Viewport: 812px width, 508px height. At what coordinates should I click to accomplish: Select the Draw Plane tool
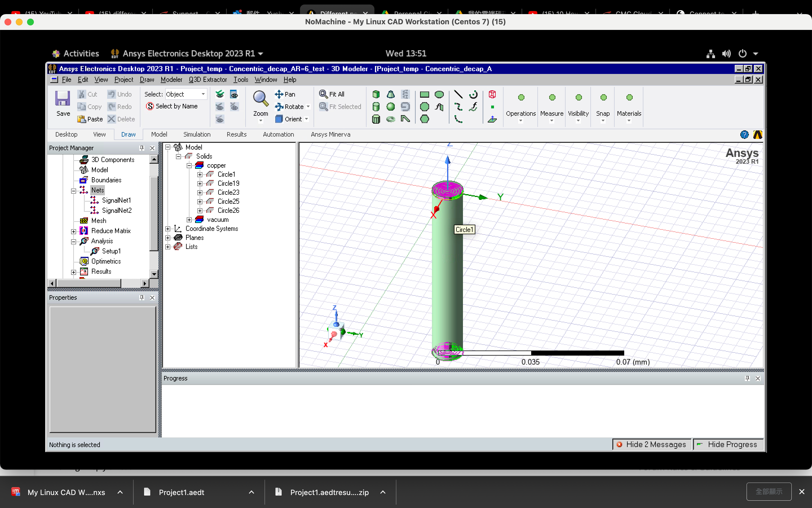492,119
